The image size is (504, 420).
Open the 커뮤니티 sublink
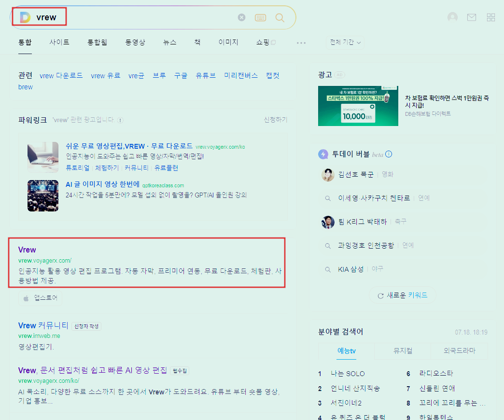click(x=137, y=168)
